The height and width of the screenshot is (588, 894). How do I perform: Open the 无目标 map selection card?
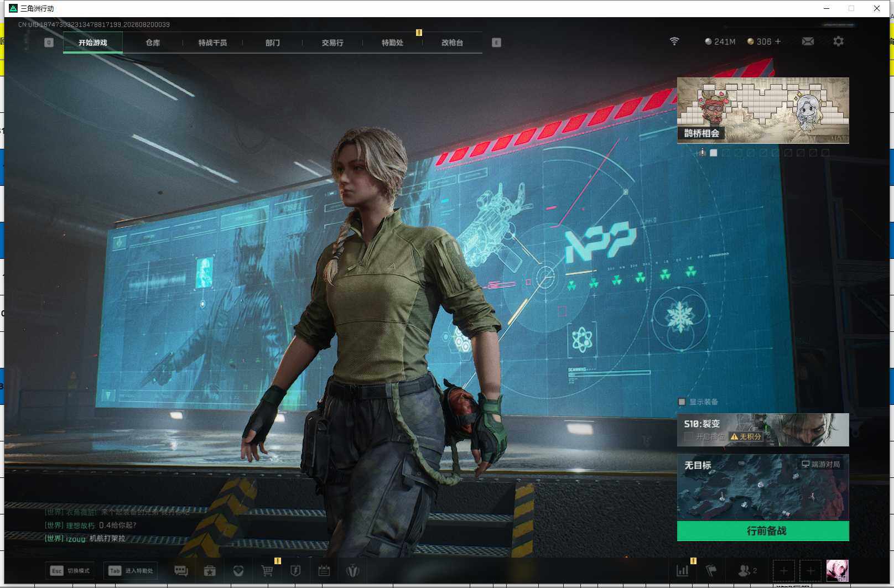(763, 487)
